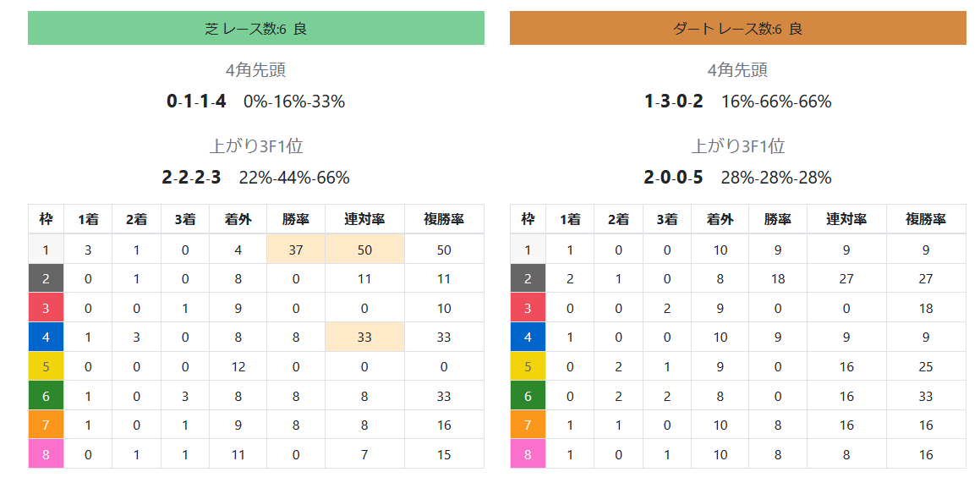Click the 連対率 column header in dirt table
The image size is (980, 483).
click(x=846, y=219)
